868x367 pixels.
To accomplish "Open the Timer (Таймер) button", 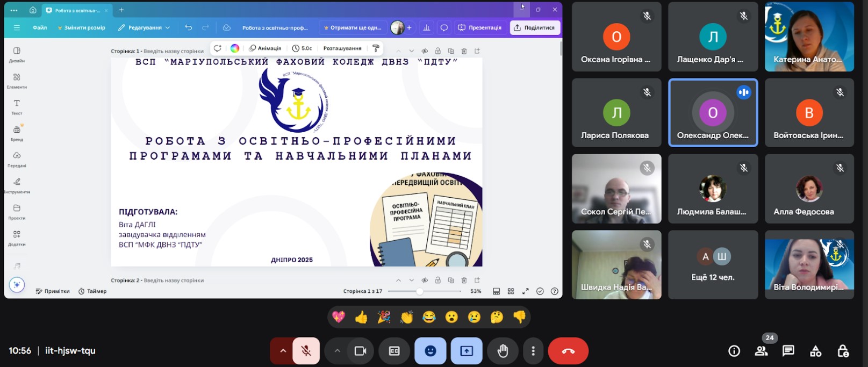I will [x=92, y=291].
